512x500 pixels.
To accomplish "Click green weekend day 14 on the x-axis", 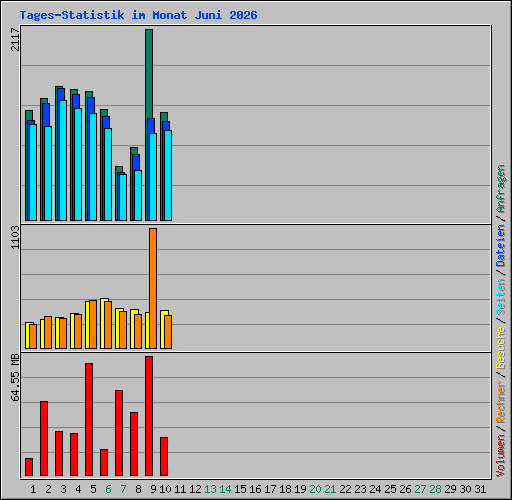I will pyautogui.click(x=225, y=489).
